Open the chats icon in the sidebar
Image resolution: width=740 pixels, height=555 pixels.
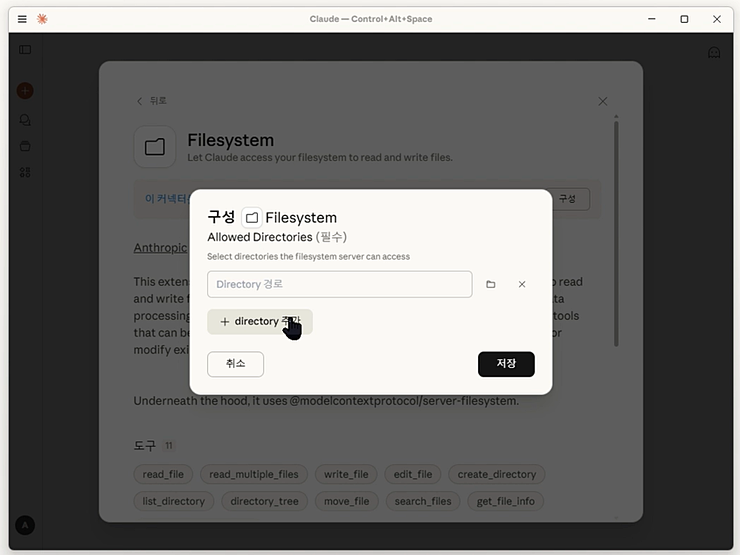click(x=25, y=120)
